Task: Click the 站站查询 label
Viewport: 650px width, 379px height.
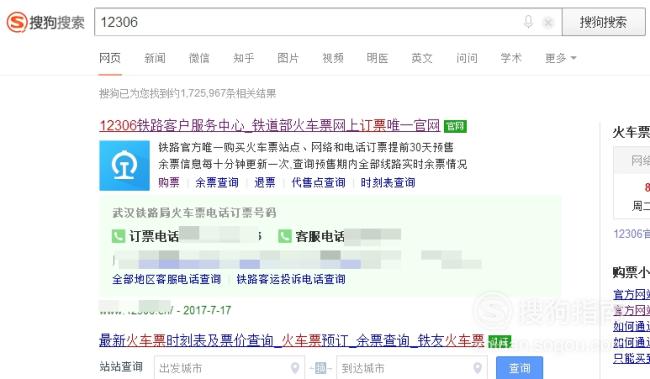Action: point(121,367)
